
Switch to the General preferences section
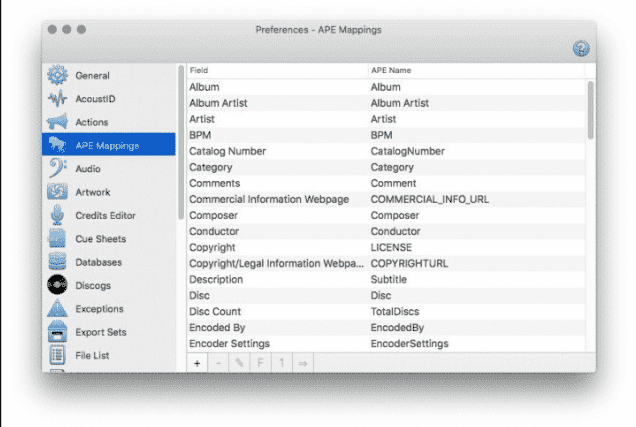tap(92, 75)
